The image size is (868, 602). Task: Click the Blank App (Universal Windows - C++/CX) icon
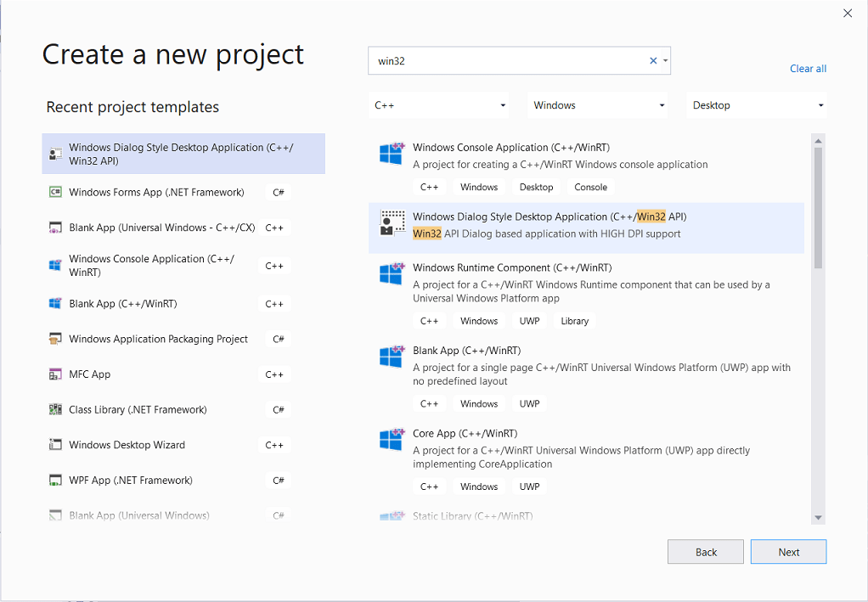point(55,228)
